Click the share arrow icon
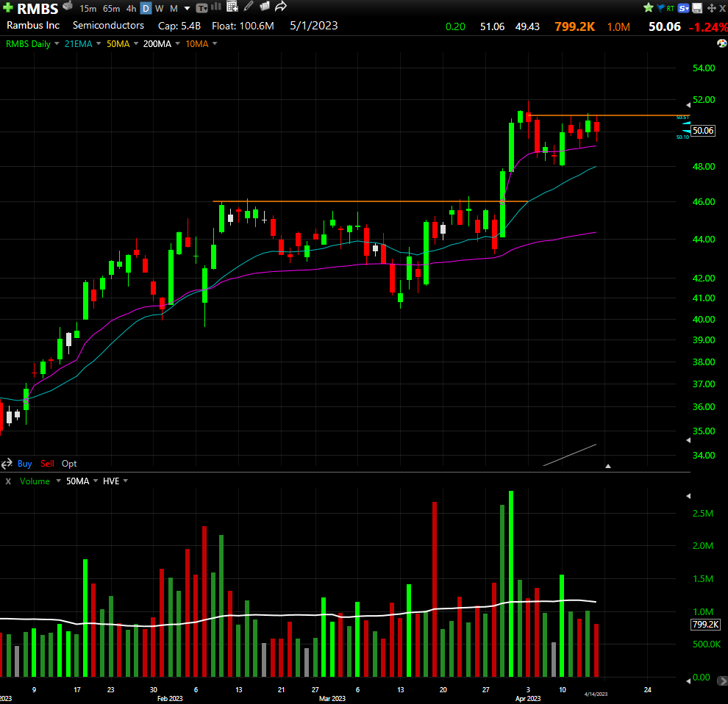This screenshot has width=728, height=704. click(x=281, y=7)
